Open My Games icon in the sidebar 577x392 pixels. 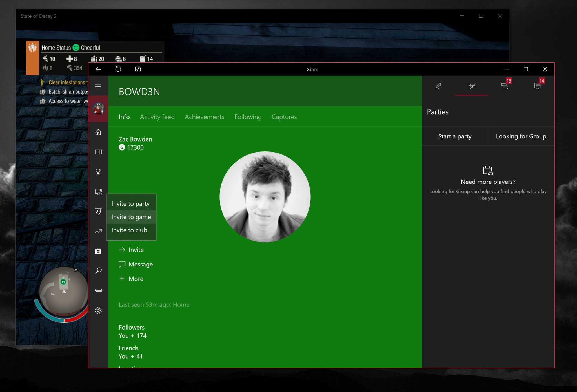(x=98, y=152)
